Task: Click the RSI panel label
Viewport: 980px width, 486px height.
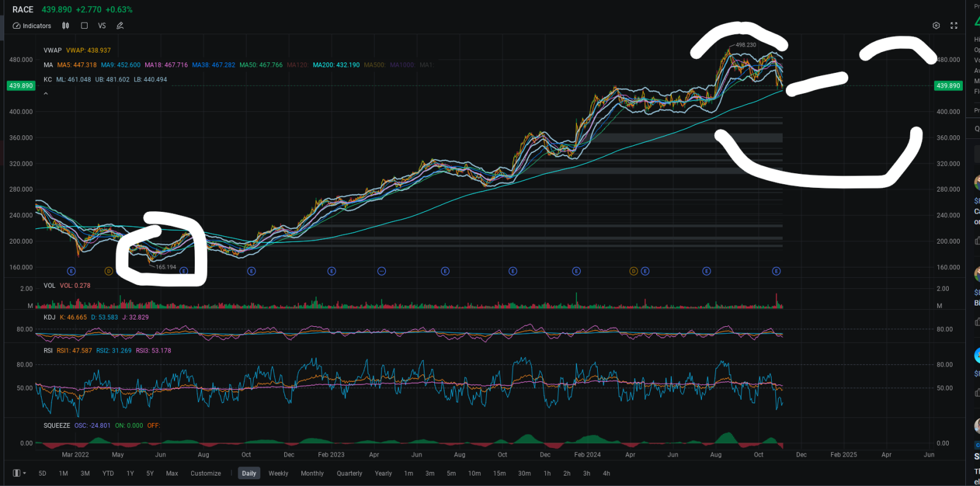Action: point(48,351)
